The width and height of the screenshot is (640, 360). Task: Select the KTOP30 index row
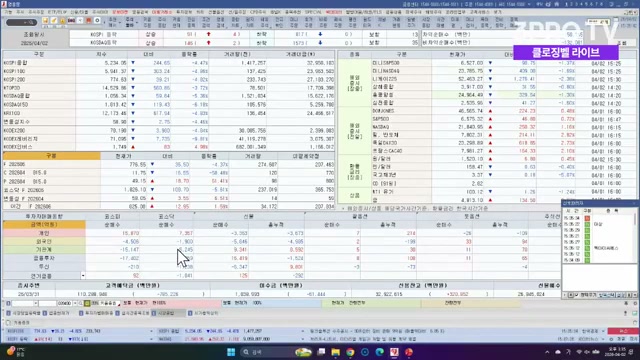click(x=169, y=88)
